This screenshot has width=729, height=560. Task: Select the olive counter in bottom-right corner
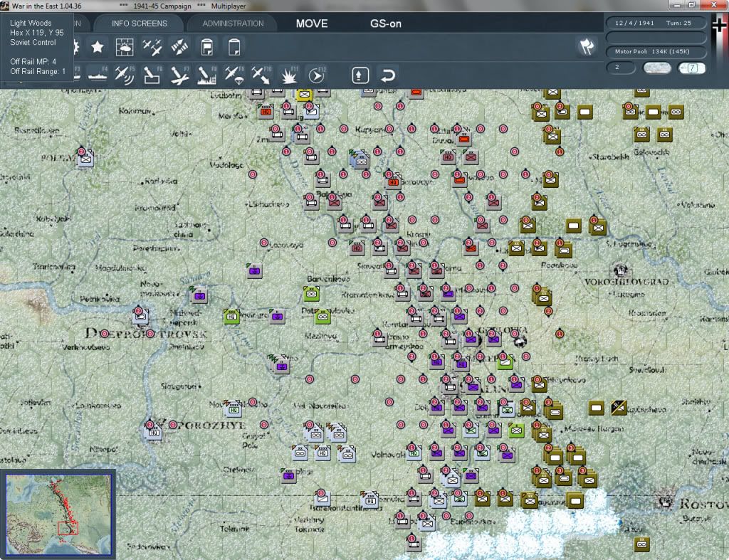(x=641, y=544)
